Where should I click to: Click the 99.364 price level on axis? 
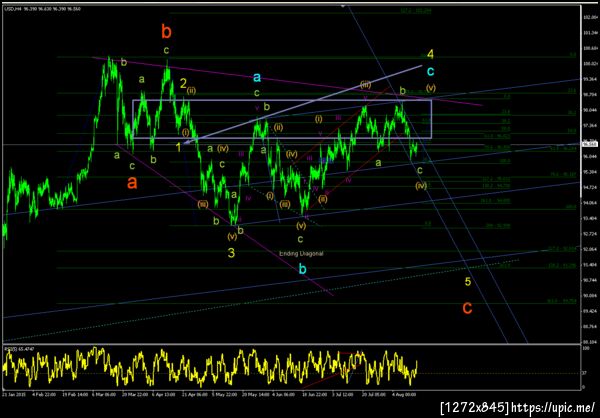tap(588, 79)
